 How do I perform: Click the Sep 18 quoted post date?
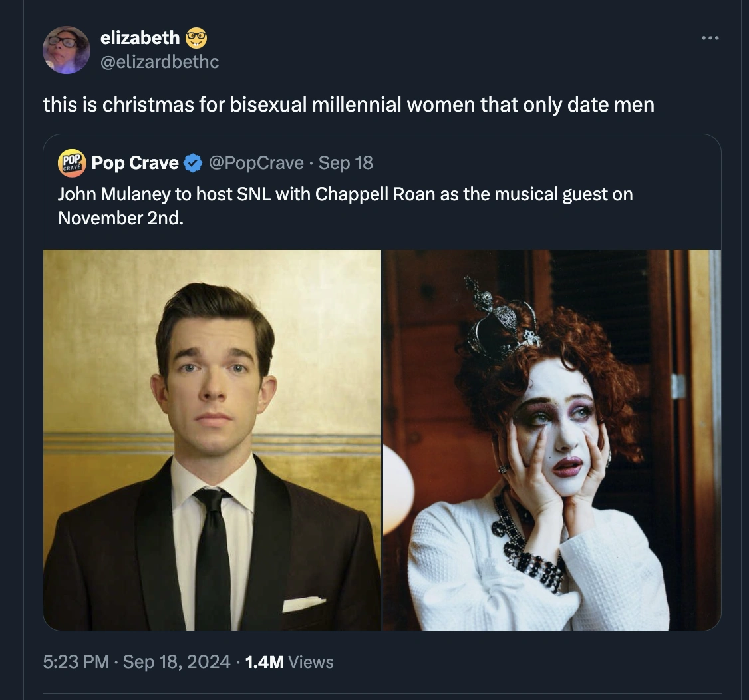point(346,163)
